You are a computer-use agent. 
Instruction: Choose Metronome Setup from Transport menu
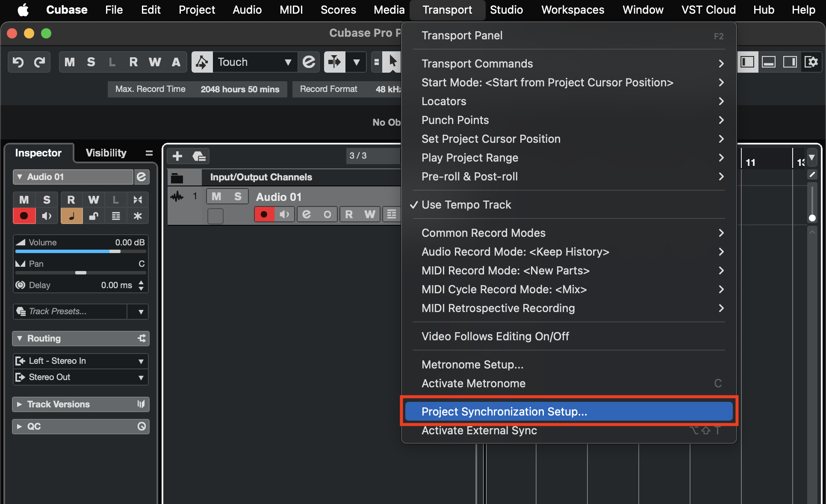tap(569, 365)
